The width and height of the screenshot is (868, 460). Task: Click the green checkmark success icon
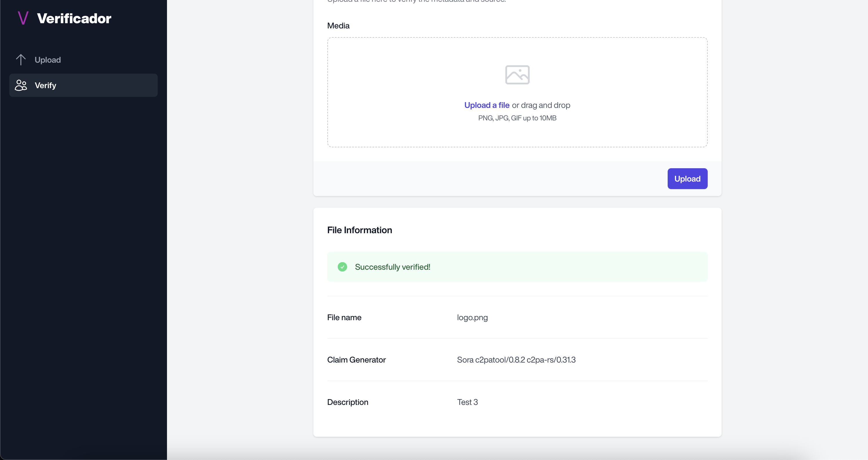[342, 267]
